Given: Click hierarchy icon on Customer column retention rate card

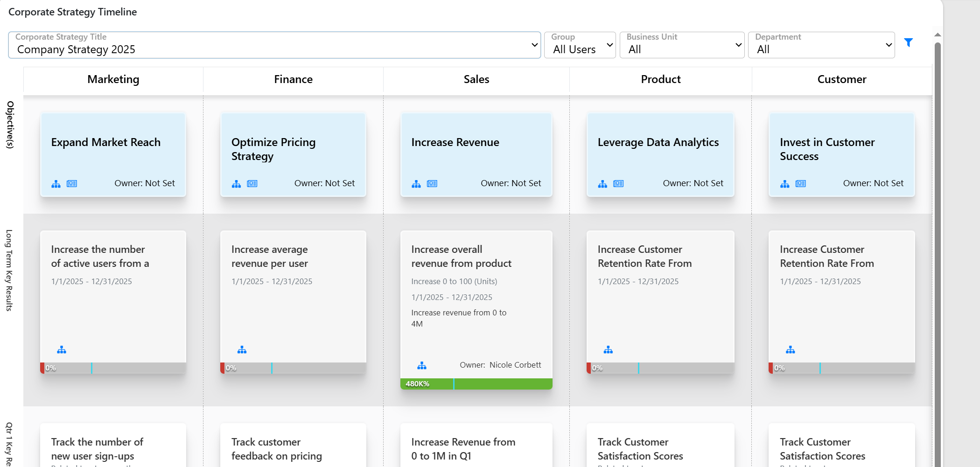Looking at the screenshot, I should (791, 349).
